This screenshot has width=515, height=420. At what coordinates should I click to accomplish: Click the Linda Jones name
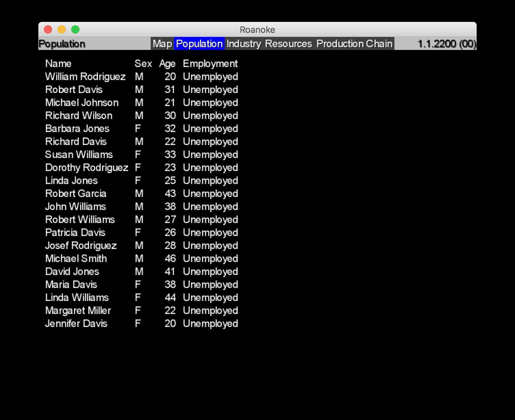(x=71, y=181)
